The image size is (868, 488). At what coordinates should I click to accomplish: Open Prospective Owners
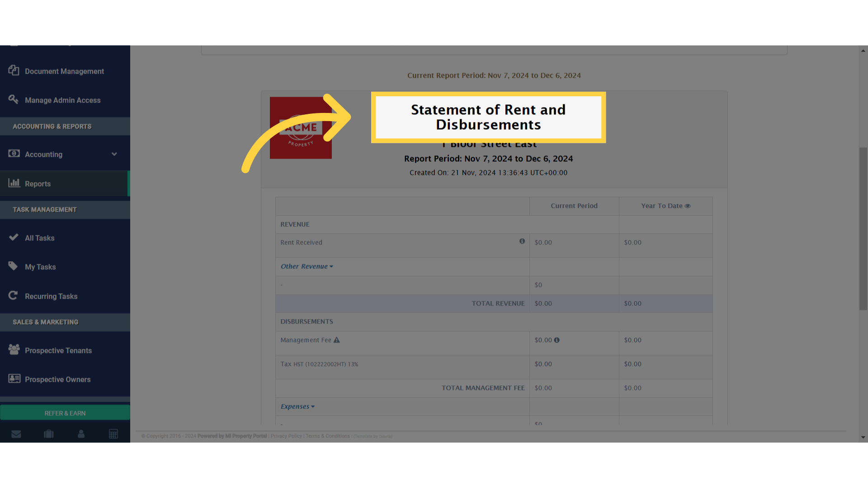click(64, 380)
